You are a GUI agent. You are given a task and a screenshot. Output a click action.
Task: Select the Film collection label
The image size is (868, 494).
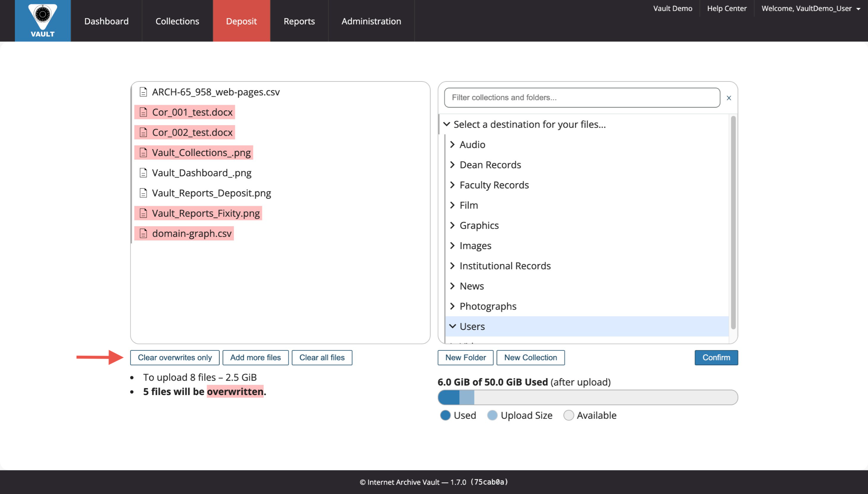pyautogui.click(x=469, y=205)
